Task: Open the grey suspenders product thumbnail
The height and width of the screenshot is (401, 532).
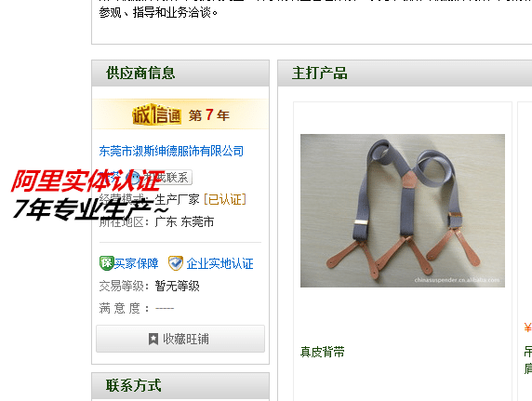Action: pyautogui.click(x=403, y=210)
